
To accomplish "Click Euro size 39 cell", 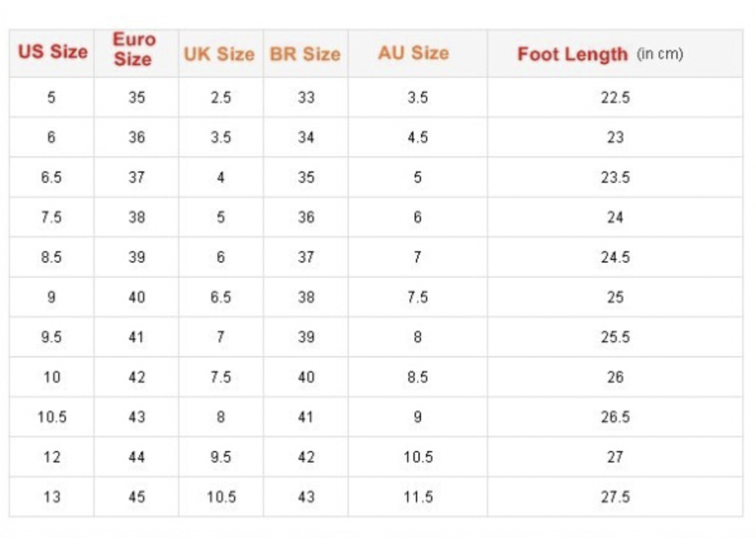I will click(137, 257).
